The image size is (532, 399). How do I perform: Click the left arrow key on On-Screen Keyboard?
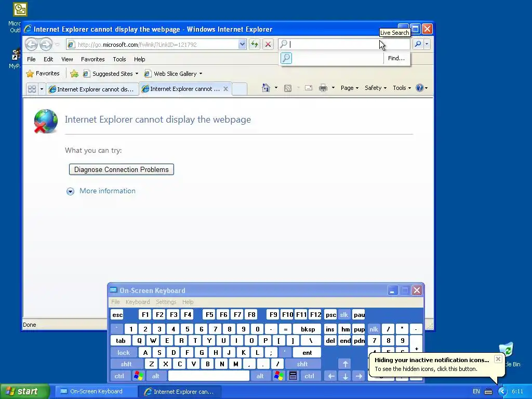coord(331,376)
